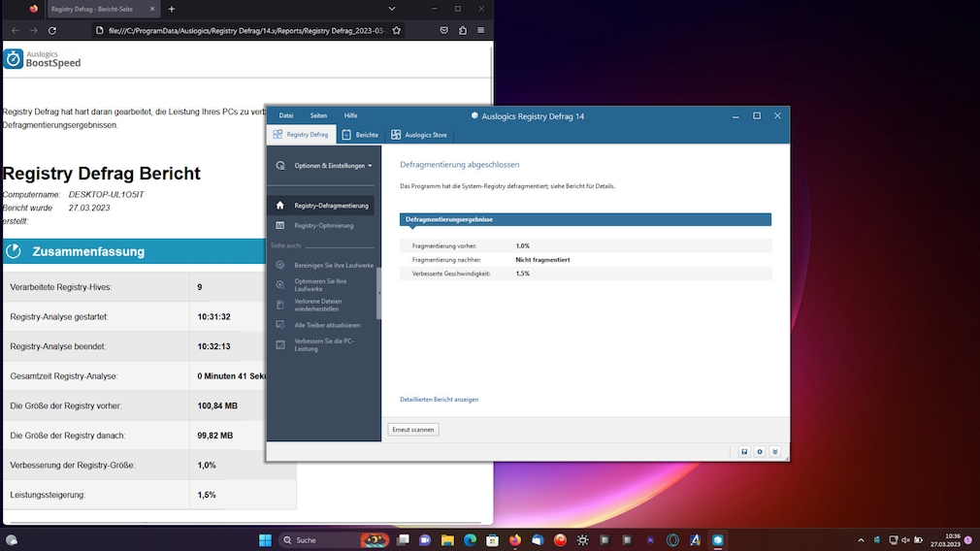Open settings gear icon in bottom bar

[760, 452]
